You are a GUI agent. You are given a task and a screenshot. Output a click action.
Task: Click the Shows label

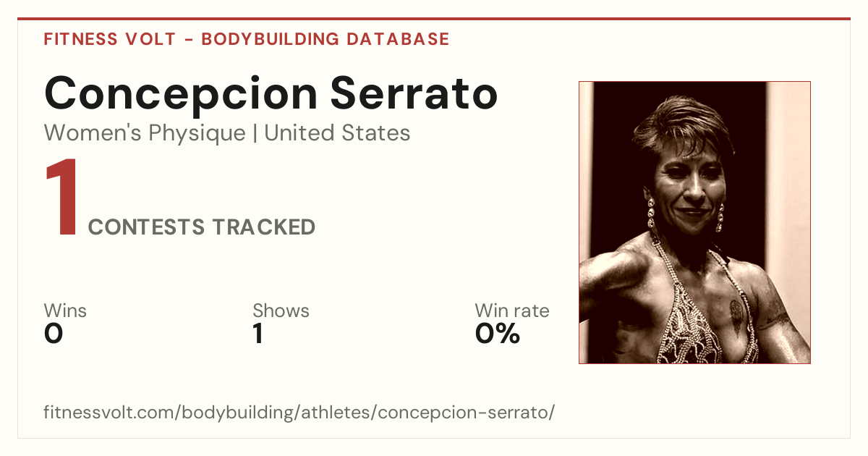pos(281,311)
